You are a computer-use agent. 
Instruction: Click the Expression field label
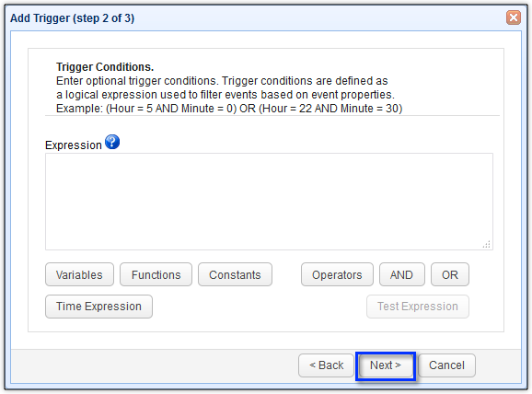click(x=74, y=145)
